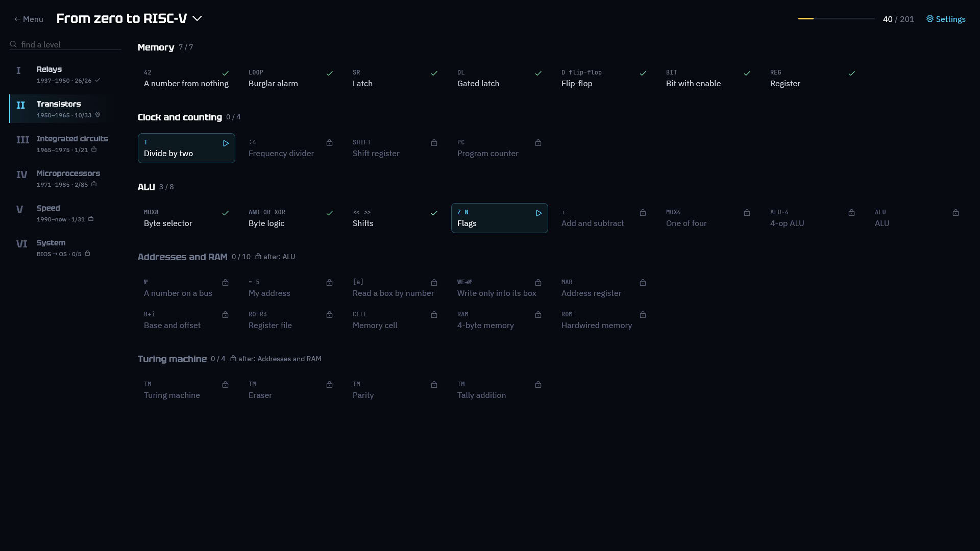Click the Frequency divider locked level
Image resolution: width=980 pixels, height=551 pixels.
point(290,148)
